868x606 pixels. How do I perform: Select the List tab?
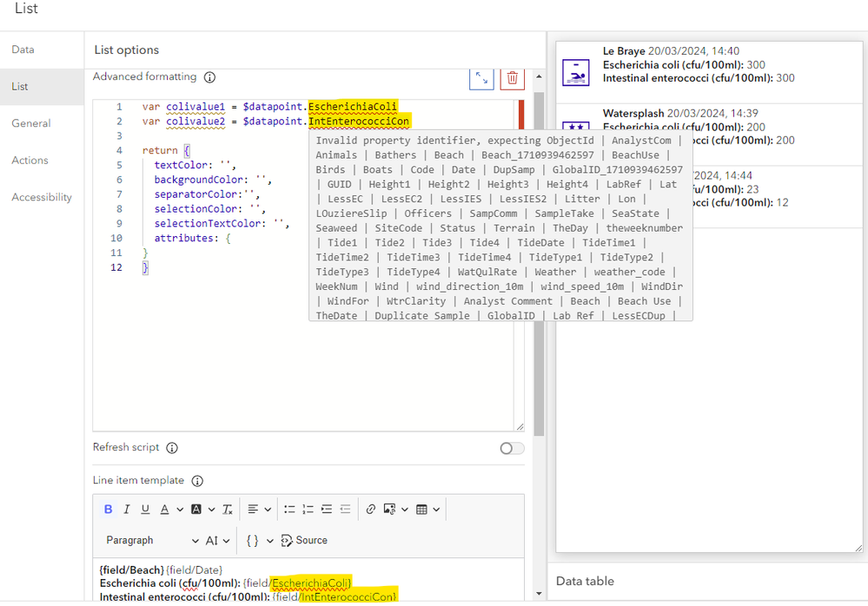42,87
